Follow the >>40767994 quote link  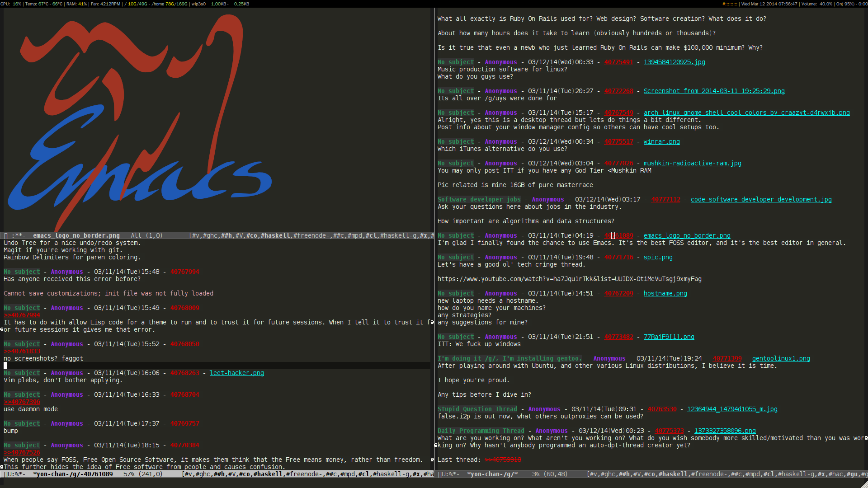click(x=21, y=315)
